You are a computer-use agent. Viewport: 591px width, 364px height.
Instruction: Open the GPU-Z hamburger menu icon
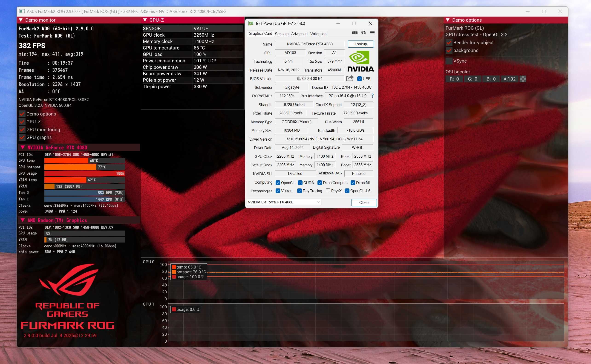(372, 32)
